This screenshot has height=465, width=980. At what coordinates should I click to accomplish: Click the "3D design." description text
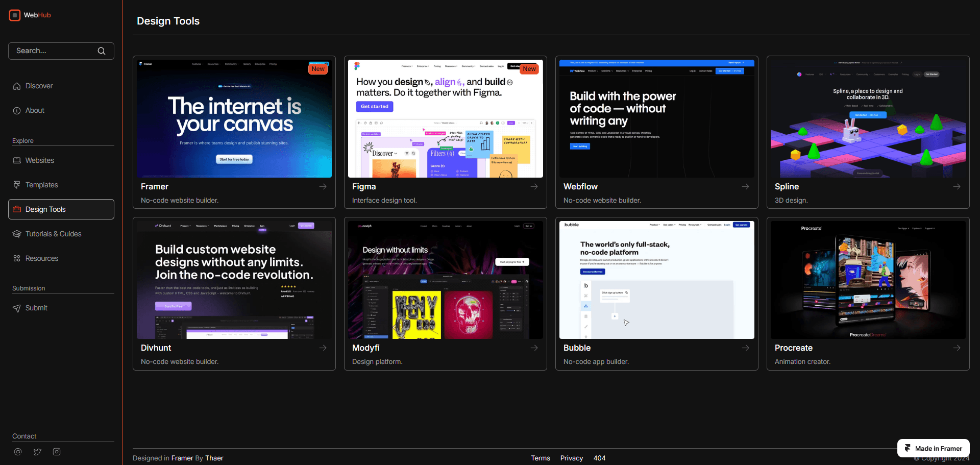(x=791, y=201)
